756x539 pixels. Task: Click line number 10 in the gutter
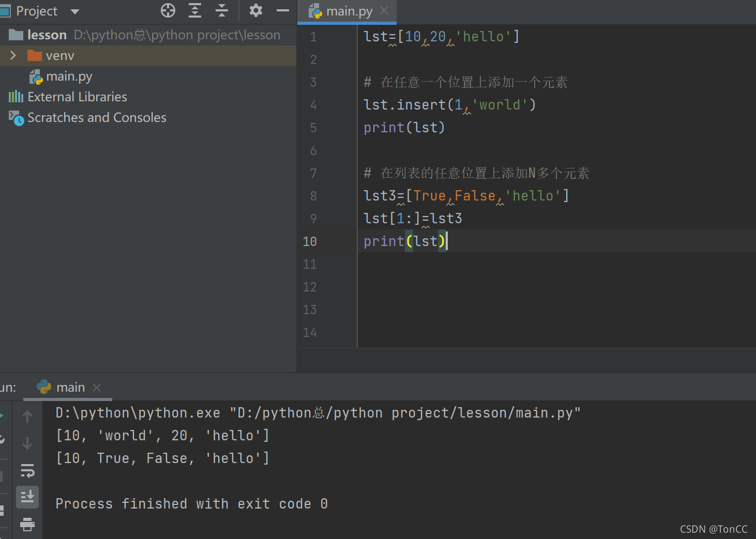point(310,241)
